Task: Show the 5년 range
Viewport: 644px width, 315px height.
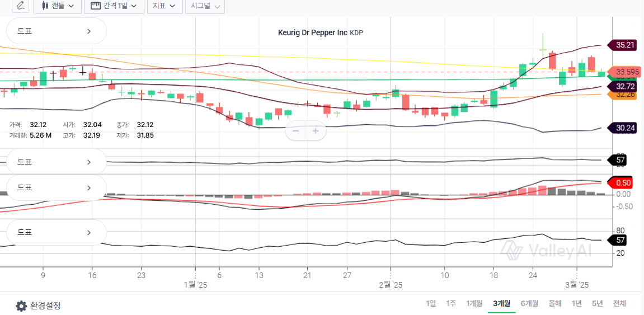Action: tap(597, 303)
